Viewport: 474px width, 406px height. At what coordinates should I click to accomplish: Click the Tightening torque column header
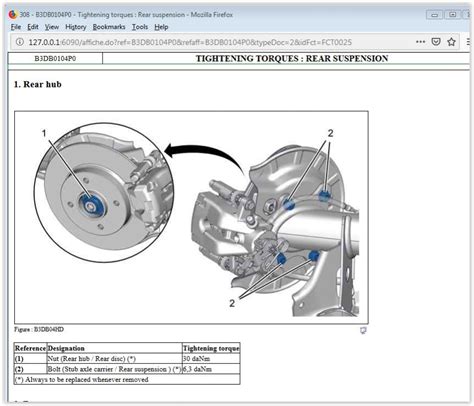point(211,348)
